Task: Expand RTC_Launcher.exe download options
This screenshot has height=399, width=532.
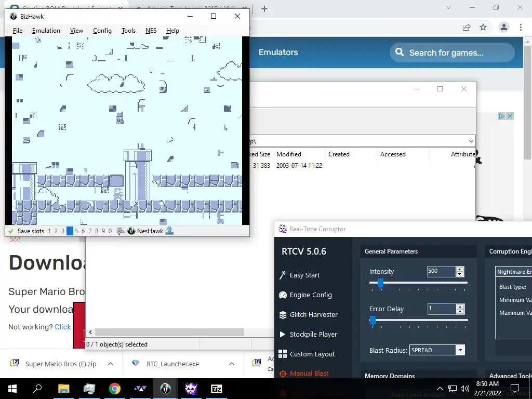Action: (x=232, y=364)
